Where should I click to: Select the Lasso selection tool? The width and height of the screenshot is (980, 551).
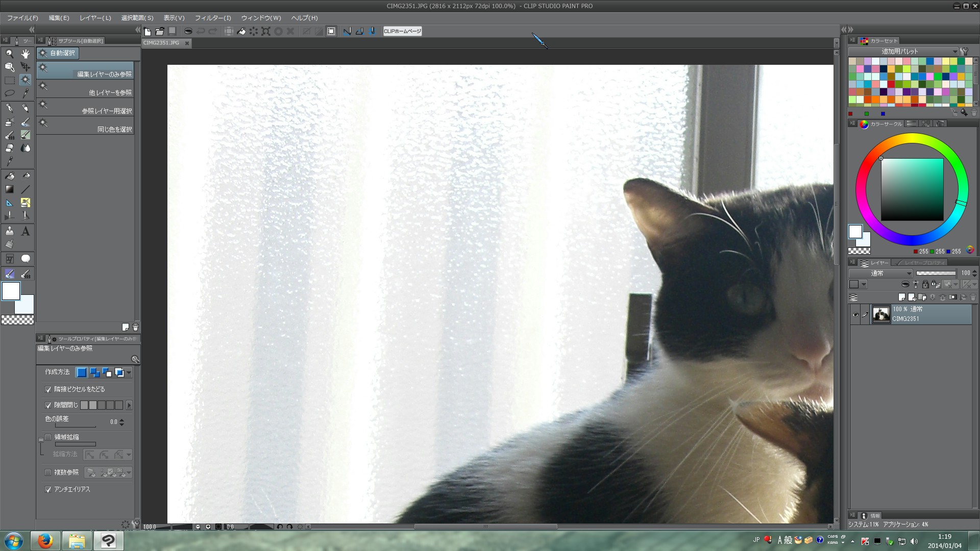[x=9, y=93]
